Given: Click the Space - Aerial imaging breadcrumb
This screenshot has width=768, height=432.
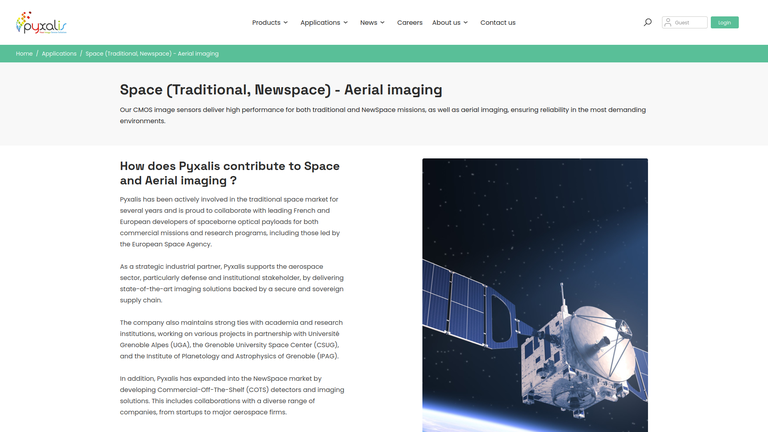Looking at the screenshot, I should pyautogui.click(x=152, y=53).
